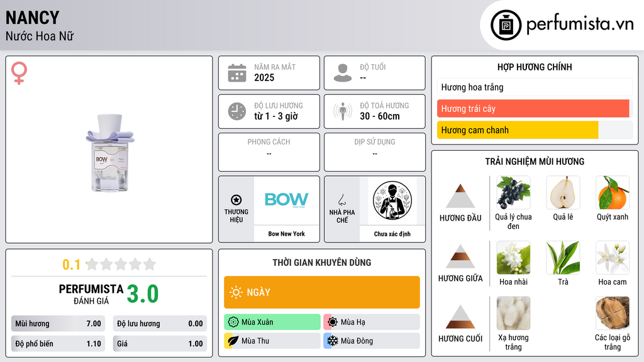Screen dimensions: 644x362
Task: Click the yellow 0.1 user rating
Action: pyautogui.click(x=71, y=265)
